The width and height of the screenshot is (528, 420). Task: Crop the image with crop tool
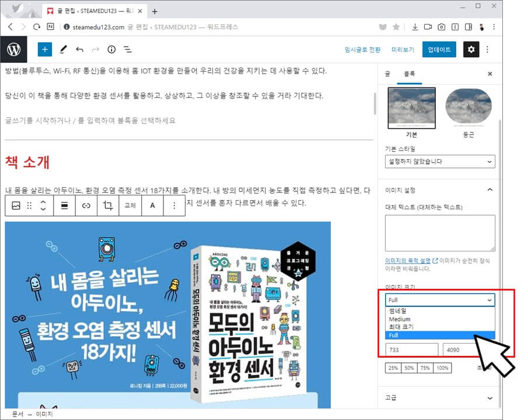(x=108, y=205)
